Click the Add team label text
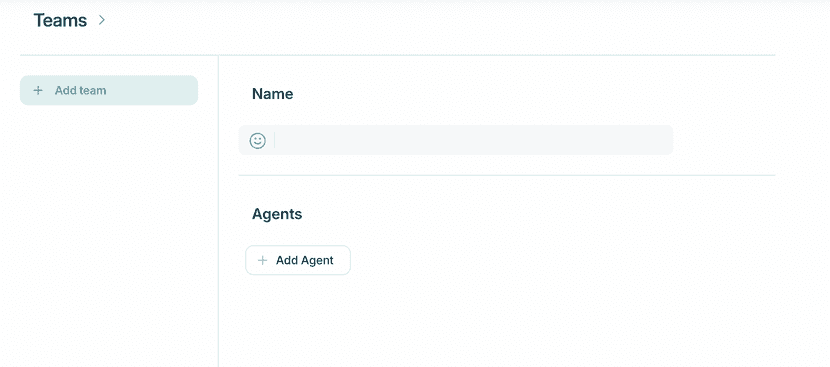Image resolution: width=830 pixels, height=367 pixels. click(80, 91)
